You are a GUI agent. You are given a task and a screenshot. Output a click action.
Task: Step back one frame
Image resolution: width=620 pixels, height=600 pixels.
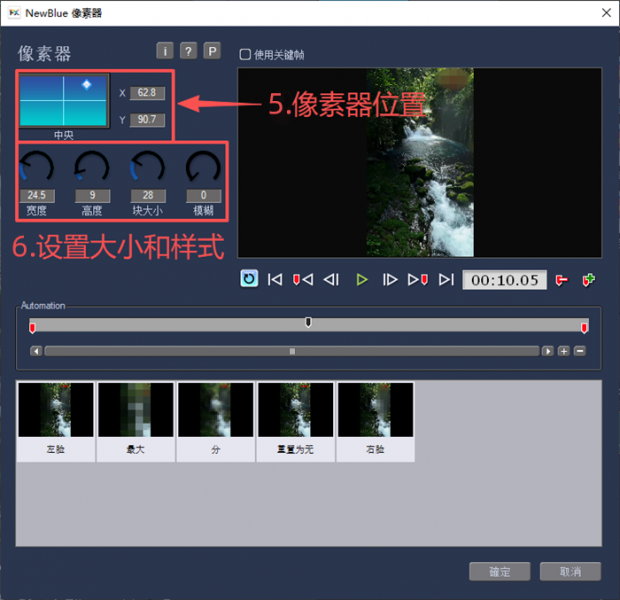point(331,280)
